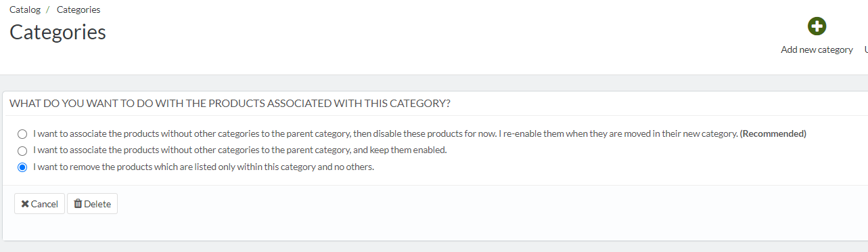Click the trash can icon on Delete

[78, 204]
